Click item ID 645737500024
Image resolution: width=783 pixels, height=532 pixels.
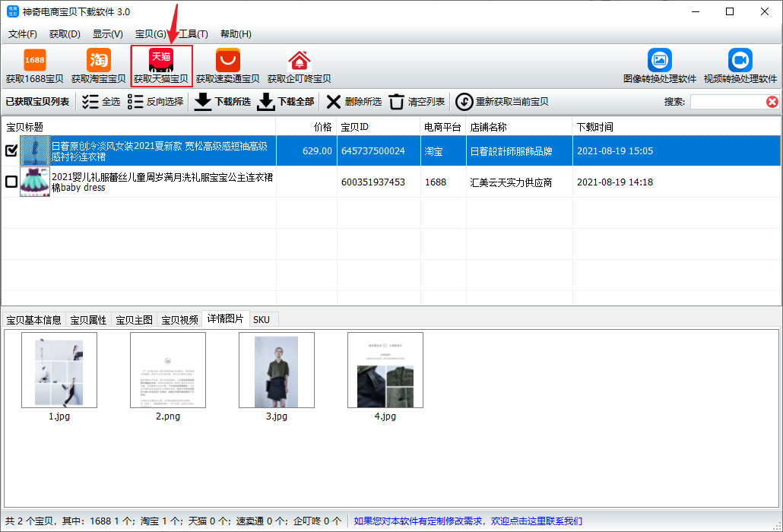click(x=373, y=150)
